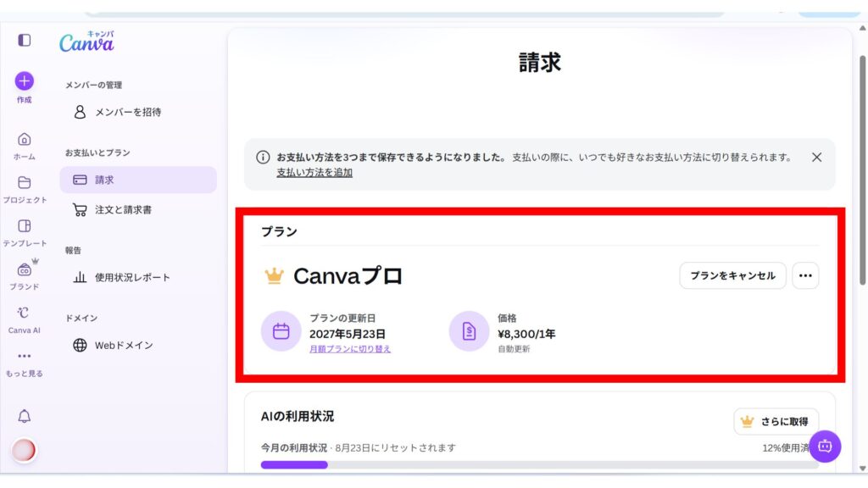Click the AI usage progress bar
This screenshot has width=868, height=488.
540,465
